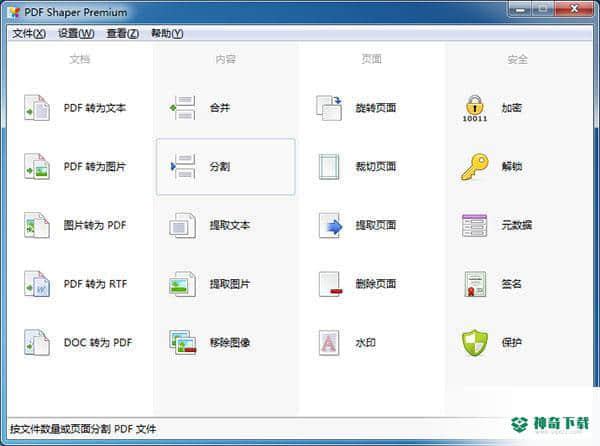Choose the 提取文本 label
Screen dimensions: 600x446
pyautogui.click(x=230, y=225)
